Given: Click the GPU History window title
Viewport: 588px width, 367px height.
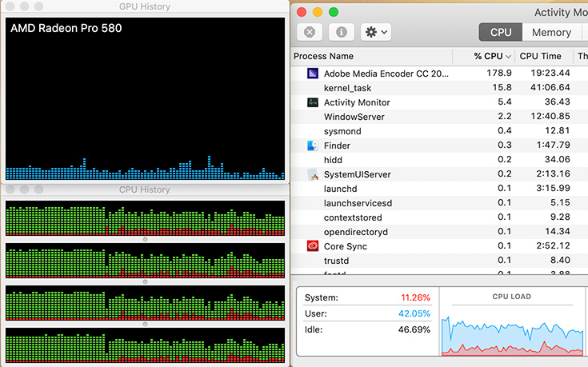Looking at the screenshot, I should click(144, 6).
